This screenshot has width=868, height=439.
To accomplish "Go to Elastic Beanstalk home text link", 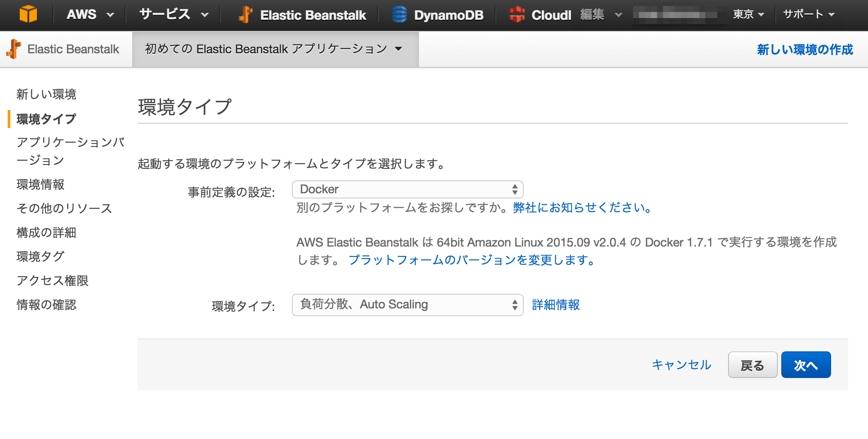I will [73, 49].
